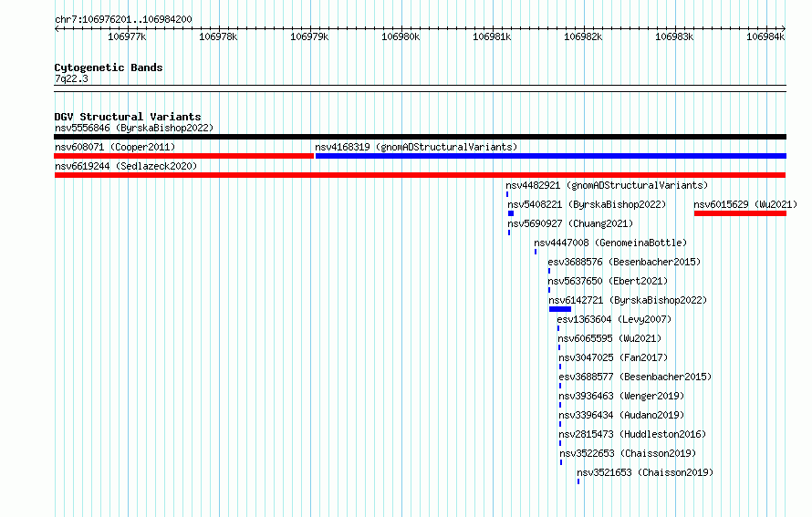The image size is (812, 517).
Task: Open nsv4168319 (gnomADStructuralVariants) label
Action: pos(416,147)
